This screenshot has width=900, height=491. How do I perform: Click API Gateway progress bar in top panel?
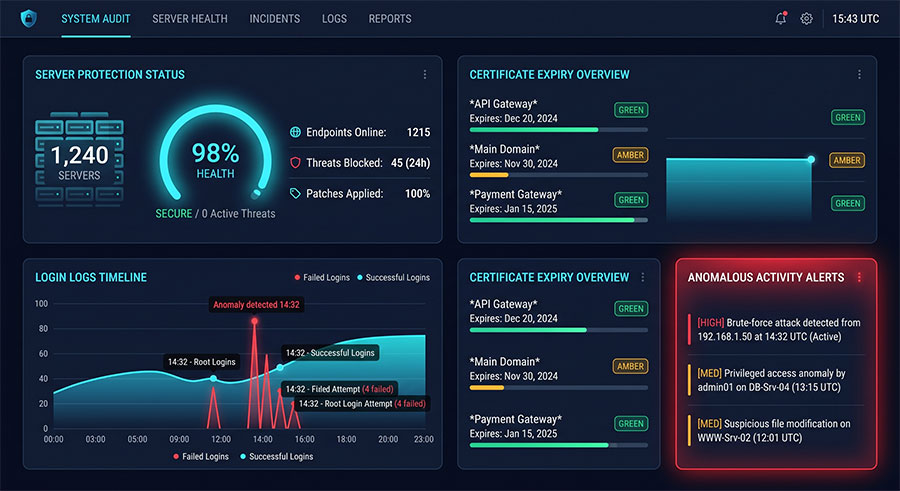[558, 130]
